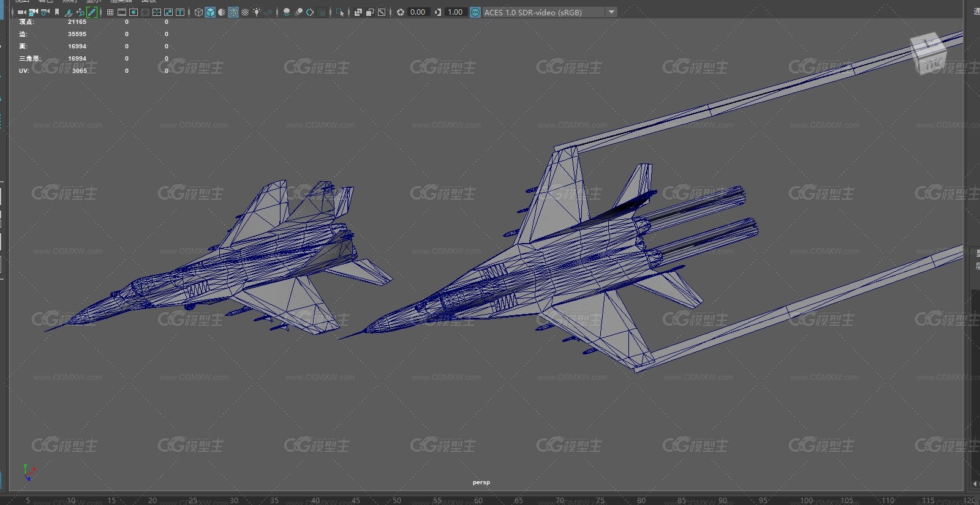
Task: Select Smooth Shade All cube icon
Action: 210,12
